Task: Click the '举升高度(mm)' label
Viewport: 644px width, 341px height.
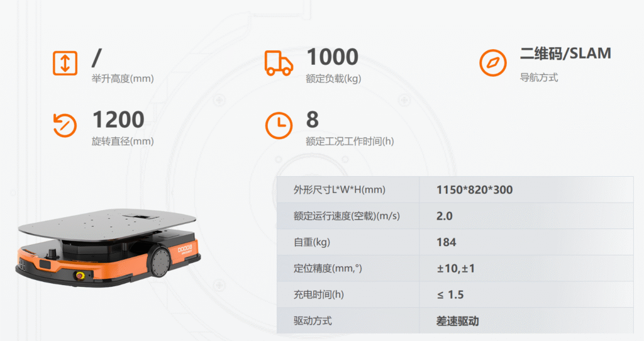Action: 123,79
